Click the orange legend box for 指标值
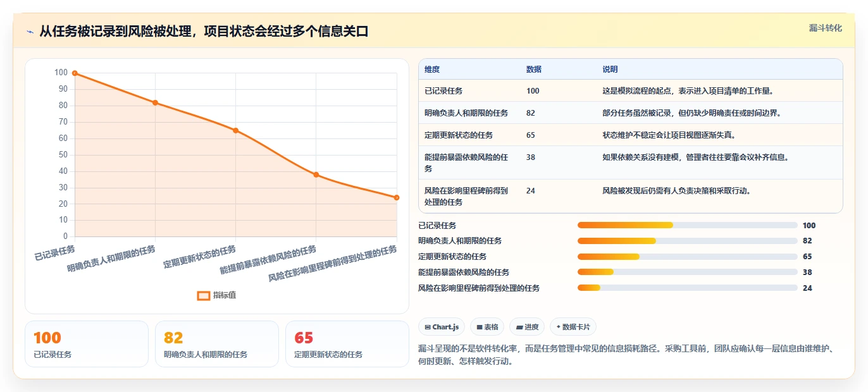Screen dimensions: 868x392 (x=203, y=295)
